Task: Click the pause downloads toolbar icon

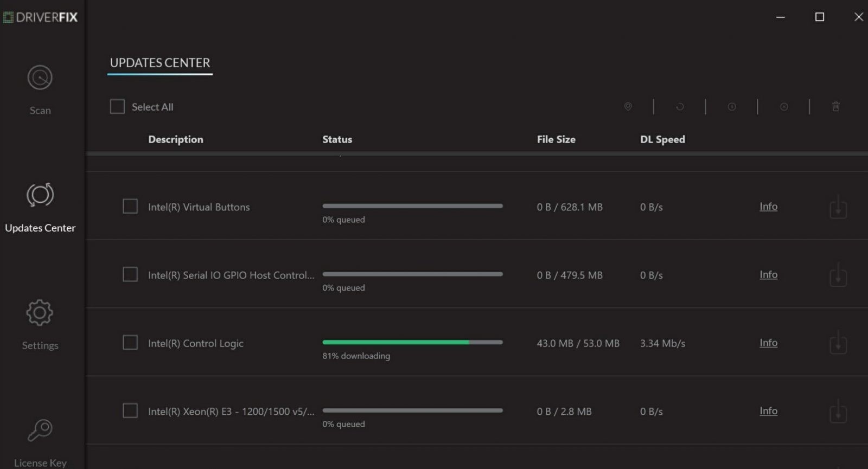Action: pos(732,107)
